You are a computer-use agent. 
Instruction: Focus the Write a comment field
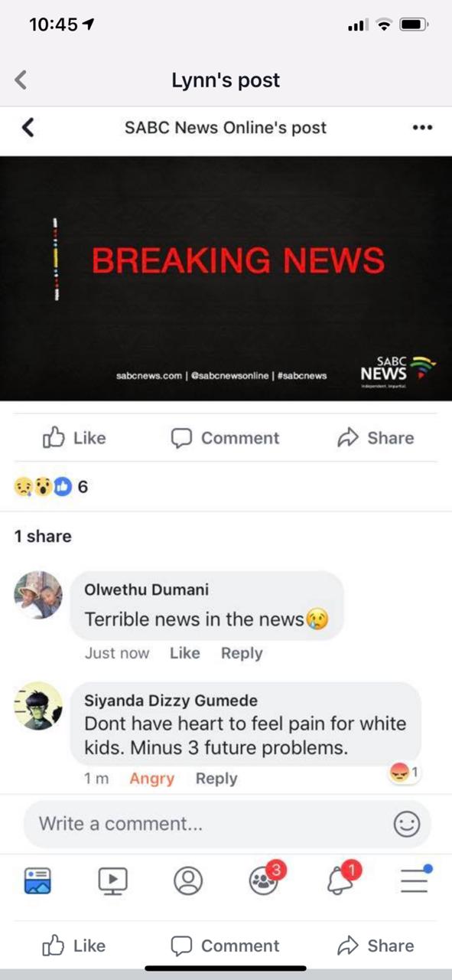227,824
